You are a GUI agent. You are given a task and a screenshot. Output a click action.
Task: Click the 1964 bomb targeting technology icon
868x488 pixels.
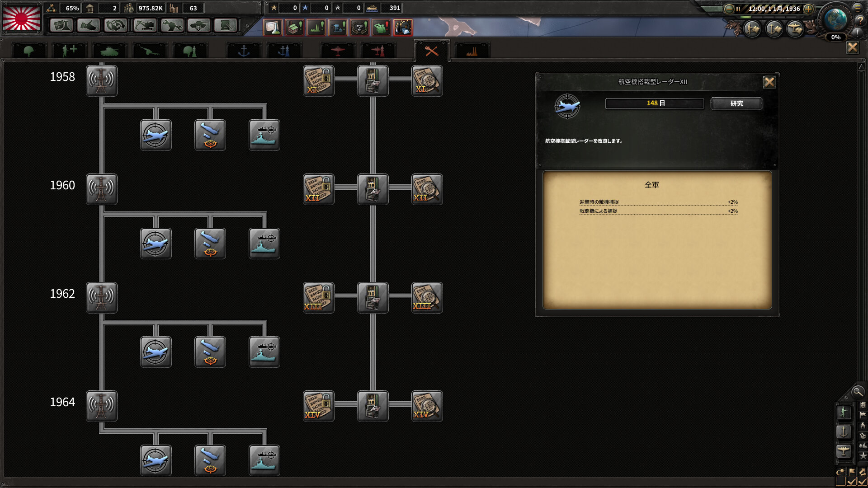coord(210,460)
